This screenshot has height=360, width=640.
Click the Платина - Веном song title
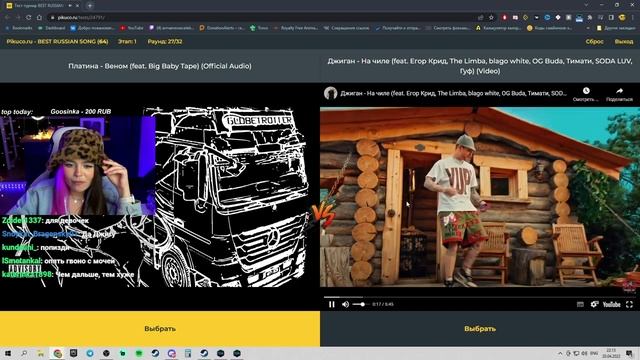pos(160,66)
